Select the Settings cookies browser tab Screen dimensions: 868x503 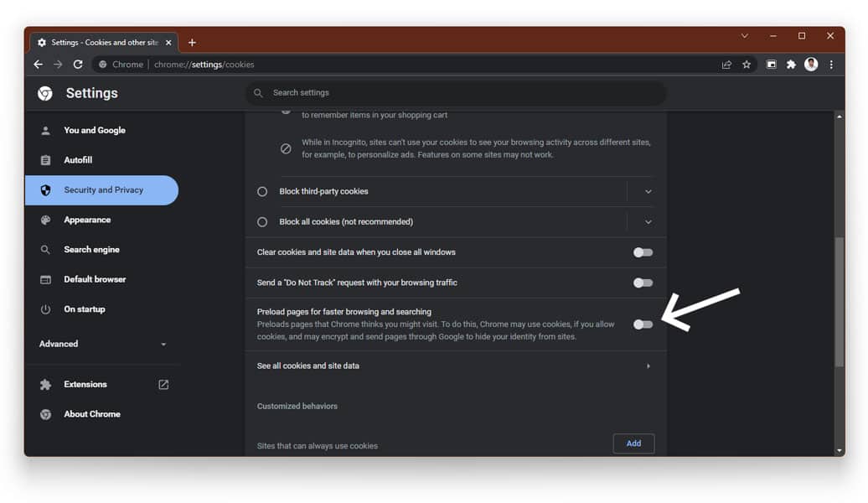(x=104, y=42)
